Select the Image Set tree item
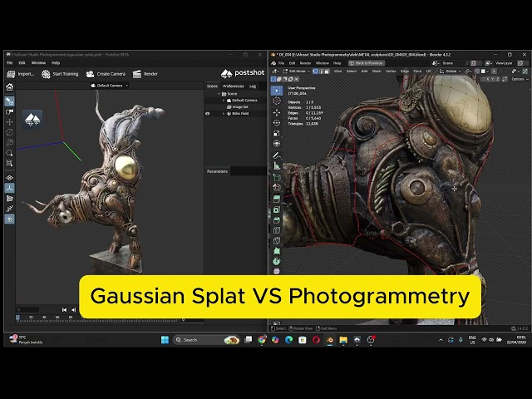 pos(238,107)
